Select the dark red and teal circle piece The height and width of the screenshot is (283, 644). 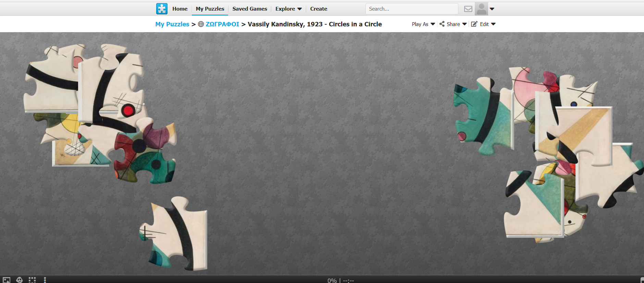[x=146, y=151]
